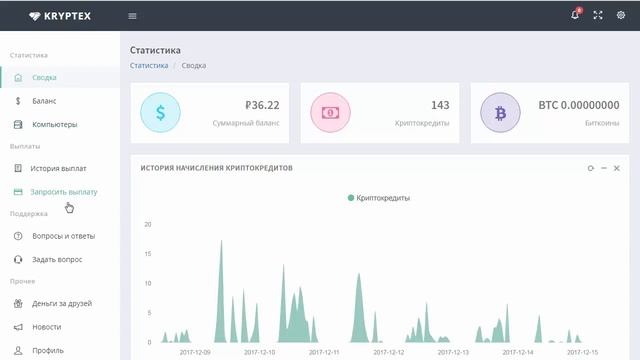Click the 2017-12-12 axis date

pyautogui.click(x=389, y=352)
